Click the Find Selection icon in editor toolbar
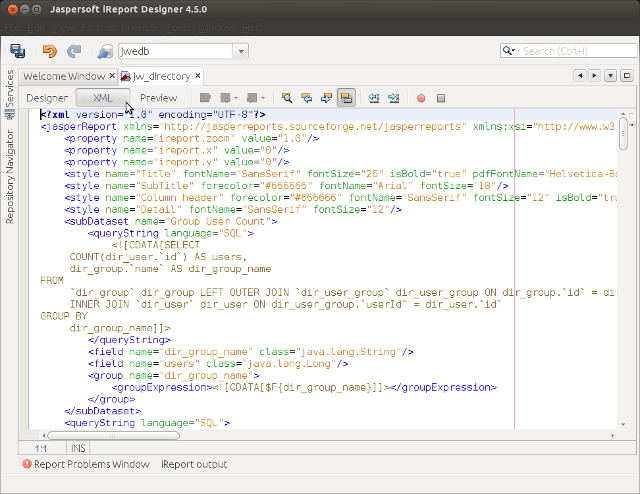 point(286,98)
